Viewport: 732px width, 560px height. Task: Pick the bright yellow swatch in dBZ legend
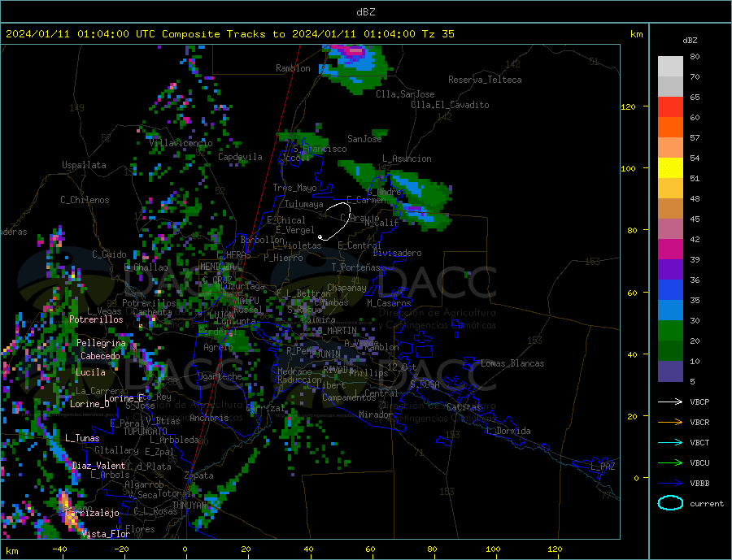pos(670,168)
